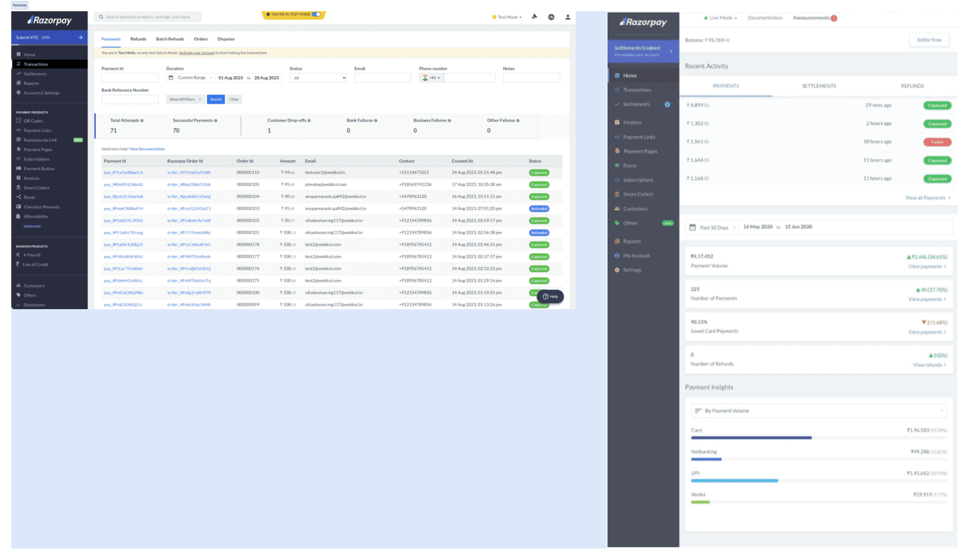Open the Test Mode dropdown in the header
The image size is (969, 560).
[x=507, y=17]
